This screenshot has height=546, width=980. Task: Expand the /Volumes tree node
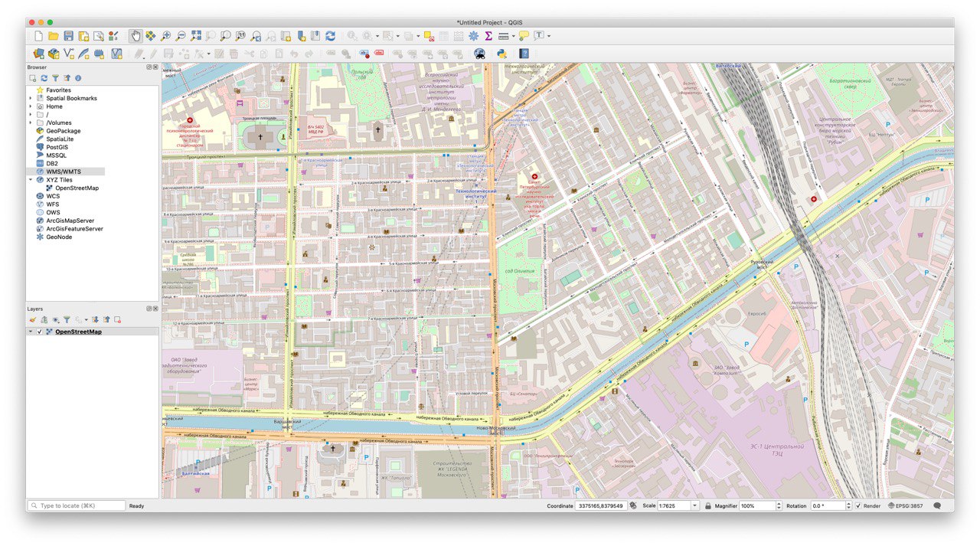(x=31, y=123)
